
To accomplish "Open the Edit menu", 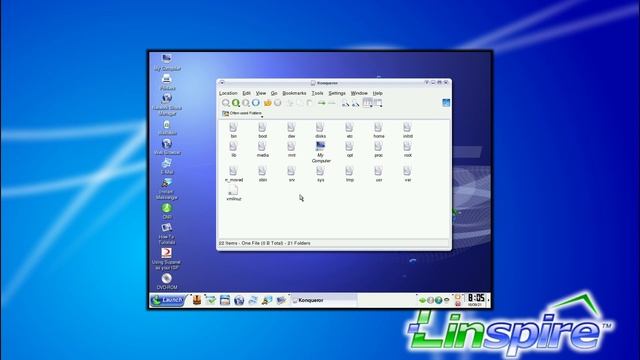I will 247,93.
